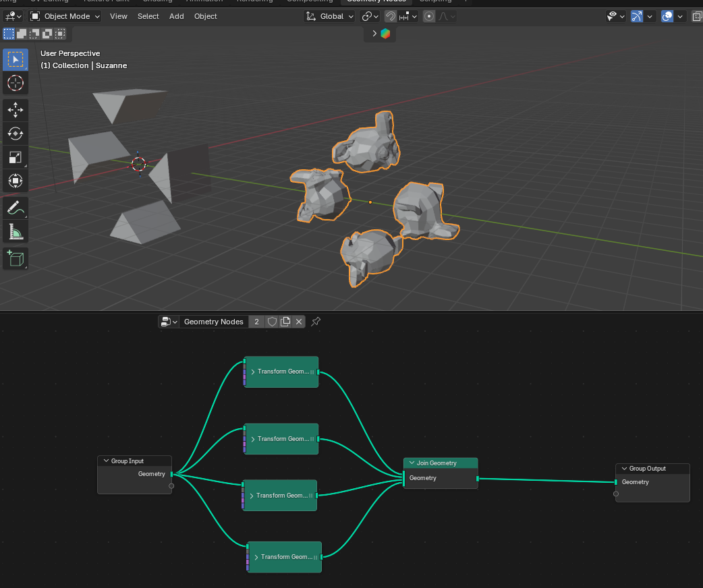Click the 'Geometry' label in Join Geometry node

coord(422,478)
